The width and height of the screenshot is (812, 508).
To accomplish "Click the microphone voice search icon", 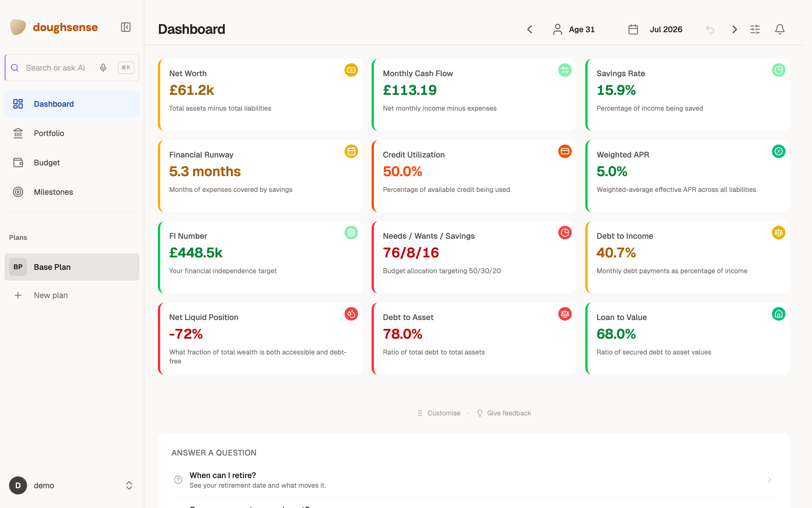I will [x=103, y=68].
